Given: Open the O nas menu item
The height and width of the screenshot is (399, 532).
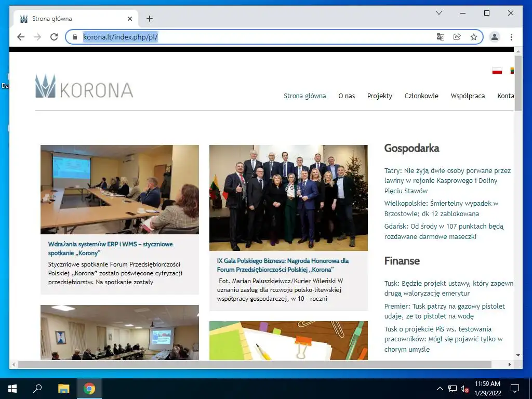Looking at the screenshot, I should point(347,96).
